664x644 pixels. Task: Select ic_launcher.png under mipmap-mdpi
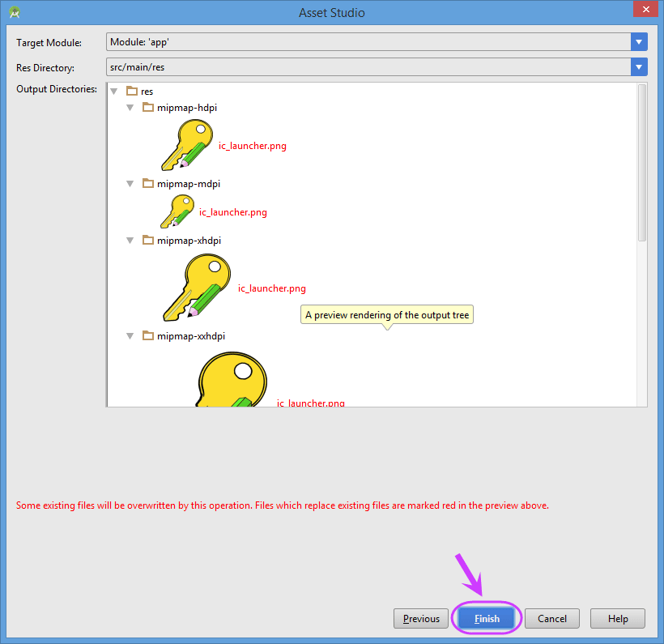coord(233,212)
